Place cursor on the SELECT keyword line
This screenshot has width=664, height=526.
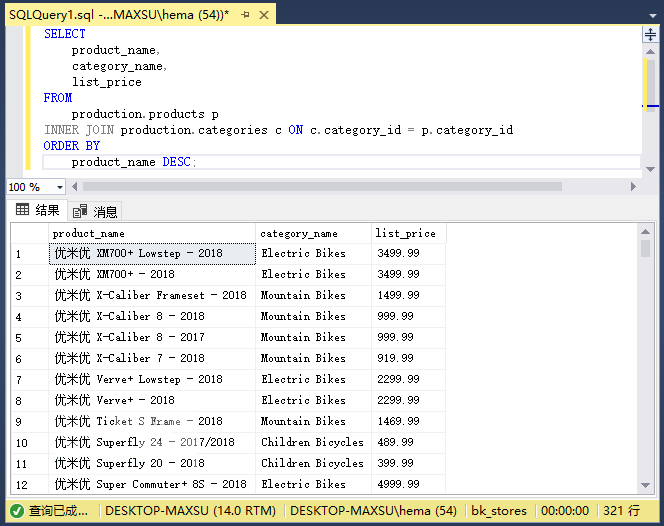65,34
